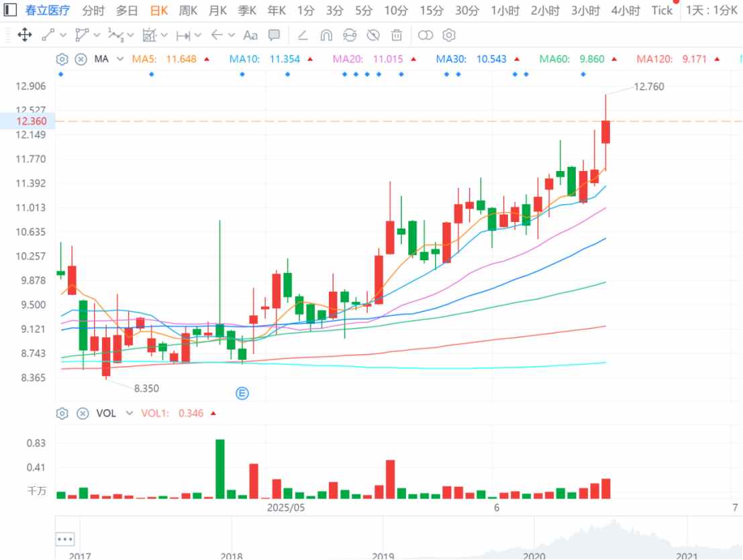The image size is (743, 560).
Task: Click the eraser pencil tool icon
Action: coord(302,35)
